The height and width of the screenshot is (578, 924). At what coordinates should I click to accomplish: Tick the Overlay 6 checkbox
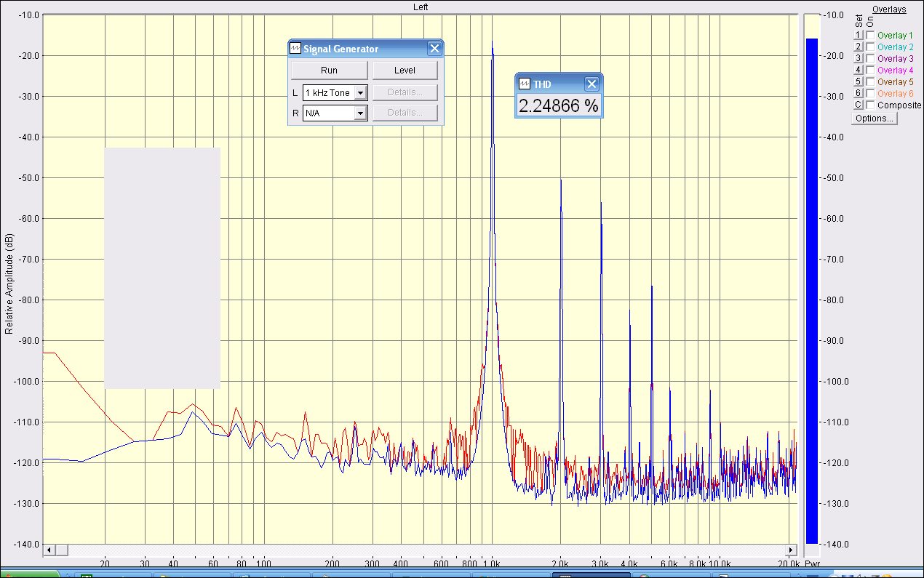pos(870,93)
